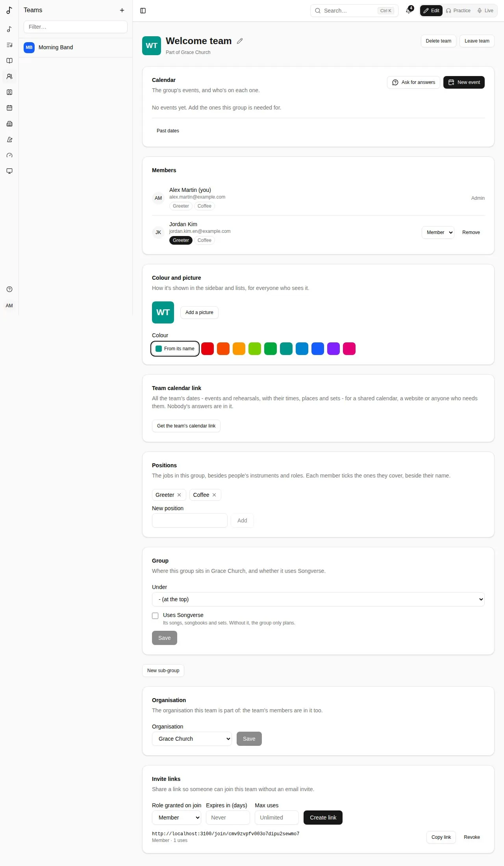Expand the Past dates section
Viewport: 504px width, 866px height.
[168, 131]
